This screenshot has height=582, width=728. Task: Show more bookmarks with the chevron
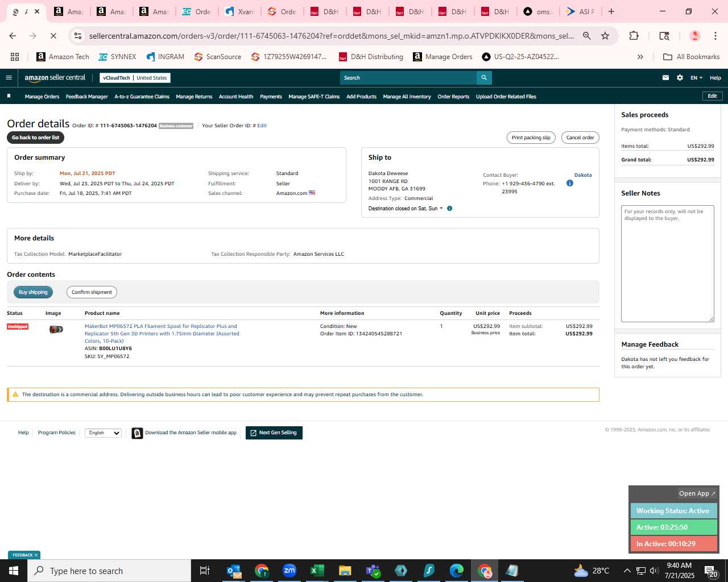[640, 57]
